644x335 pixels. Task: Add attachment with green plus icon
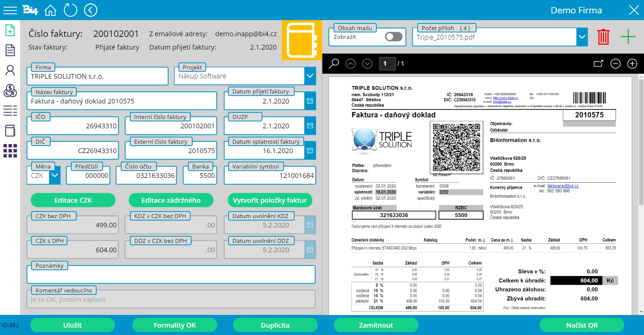[628, 37]
